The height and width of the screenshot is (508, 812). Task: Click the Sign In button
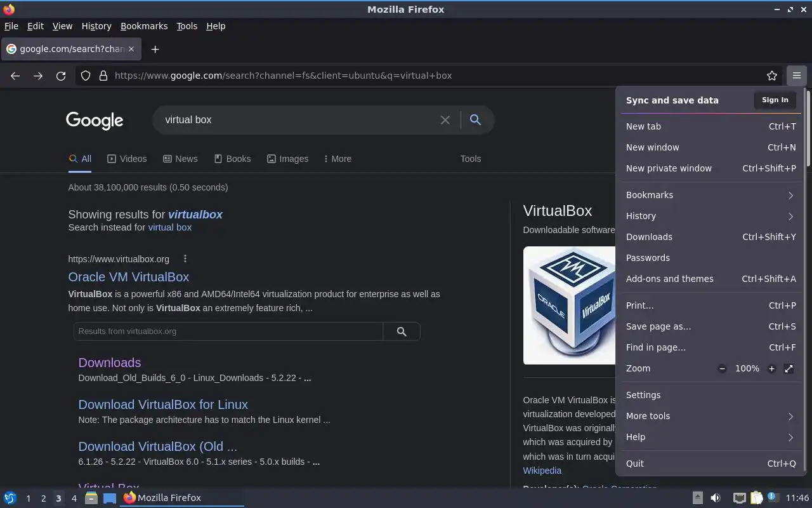click(775, 100)
